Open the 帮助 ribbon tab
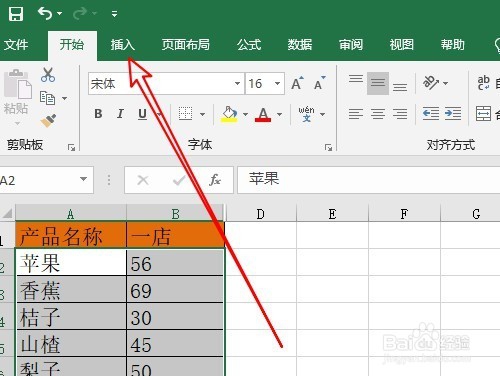500x376 pixels. click(453, 44)
